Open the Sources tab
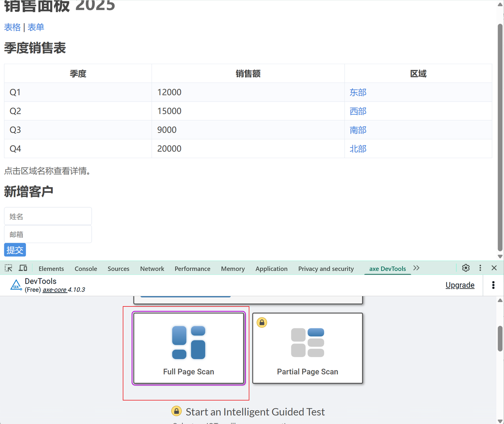 click(x=119, y=269)
